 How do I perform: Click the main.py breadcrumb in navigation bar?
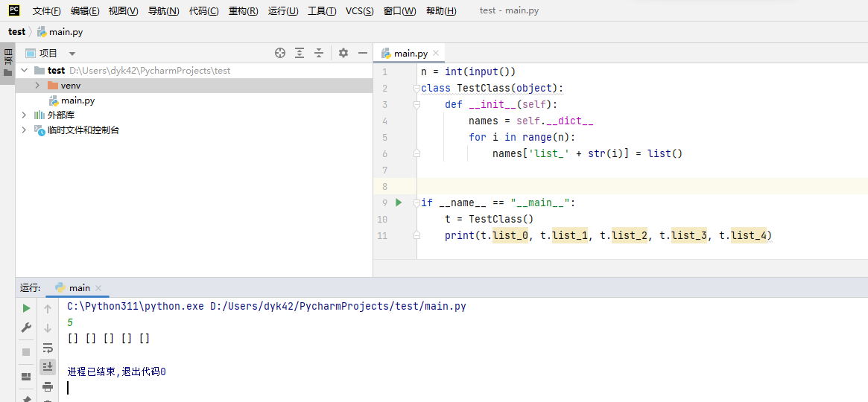(60, 32)
